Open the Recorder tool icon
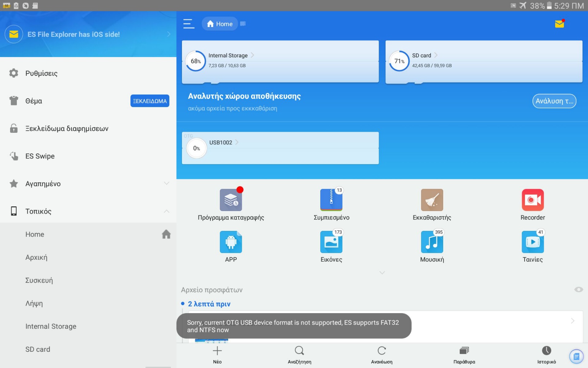 tap(532, 200)
